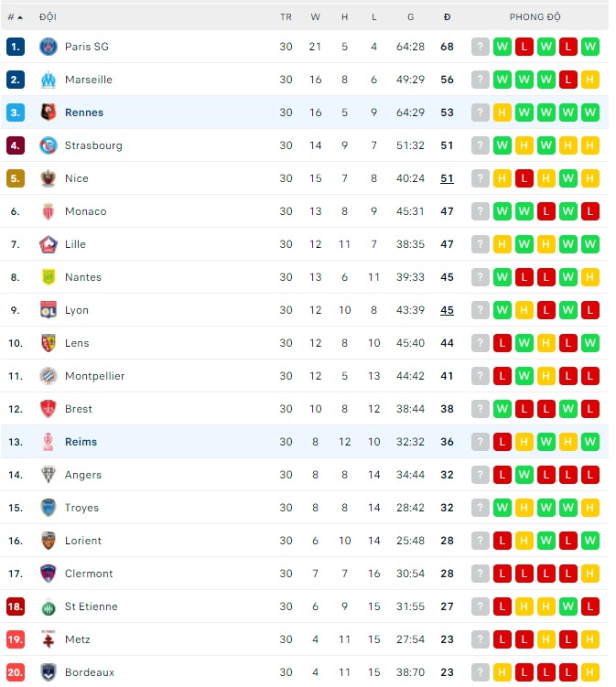Viewport: 616px width, 687px height.
Task: Sort standings by the Đ points header
Action: click(447, 17)
